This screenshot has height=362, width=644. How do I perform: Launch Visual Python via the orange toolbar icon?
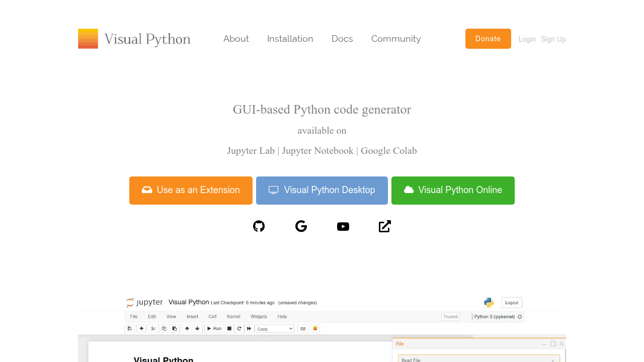[x=315, y=328]
